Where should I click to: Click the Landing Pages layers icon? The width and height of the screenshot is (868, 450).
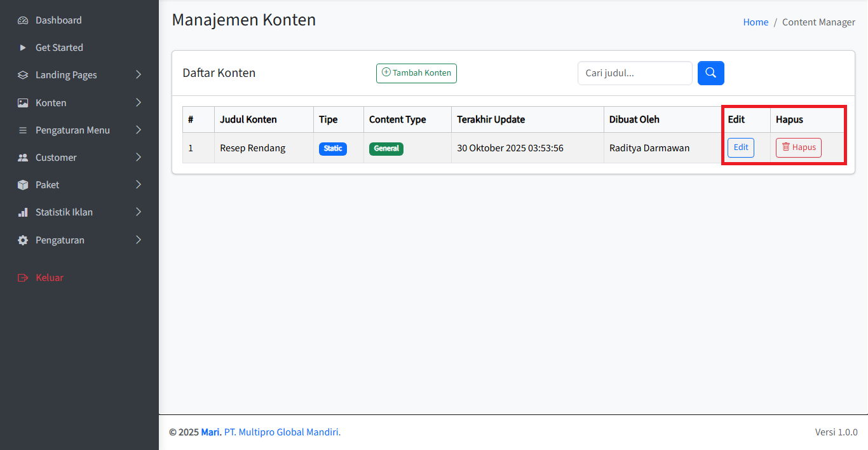[23, 75]
